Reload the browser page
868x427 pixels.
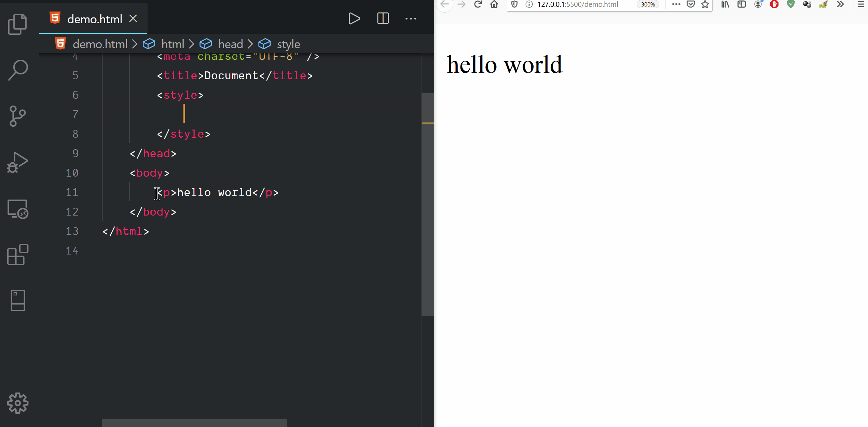[478, 4]
